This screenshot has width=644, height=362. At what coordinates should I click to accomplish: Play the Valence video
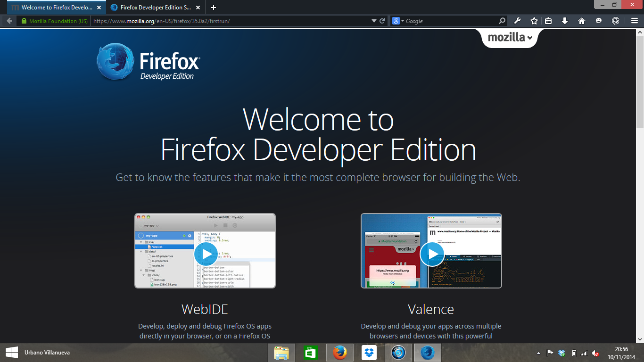click(432, 254)
